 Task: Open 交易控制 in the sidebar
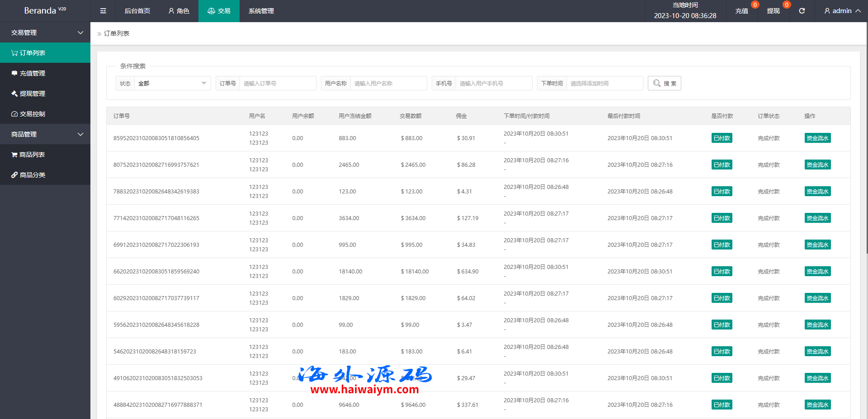click(x=32, y=114)
